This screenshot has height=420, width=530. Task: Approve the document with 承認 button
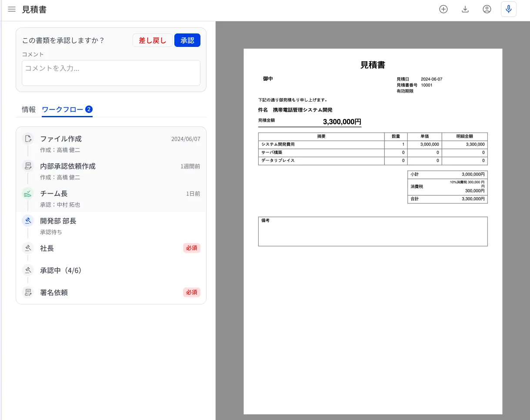point(187,40)
